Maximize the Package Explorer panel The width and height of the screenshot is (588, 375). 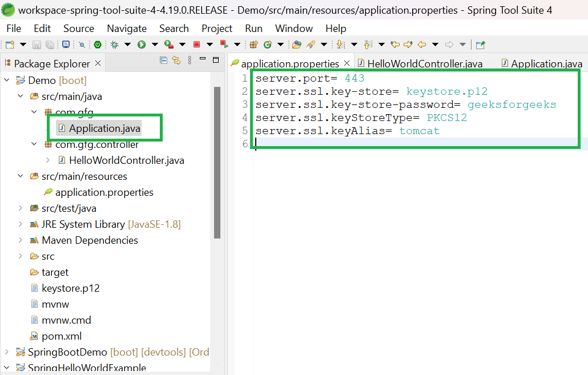(x=216, y=60)
